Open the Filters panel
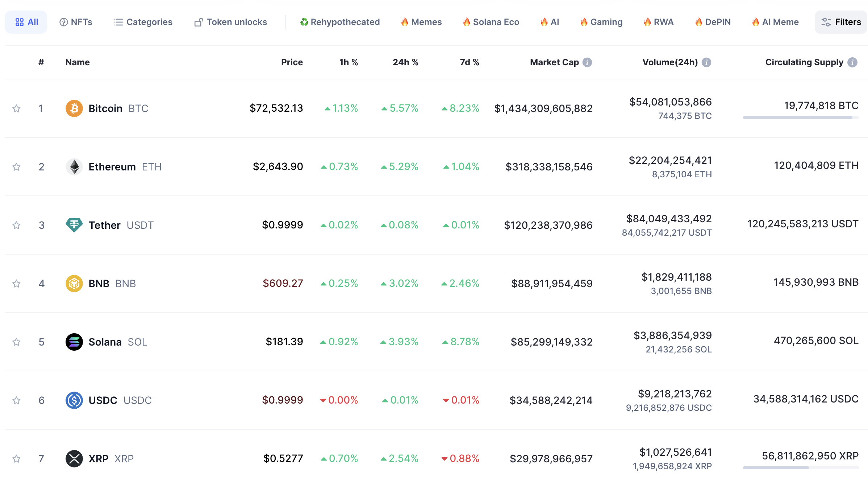The image size is (868, 483). [841, 22]
